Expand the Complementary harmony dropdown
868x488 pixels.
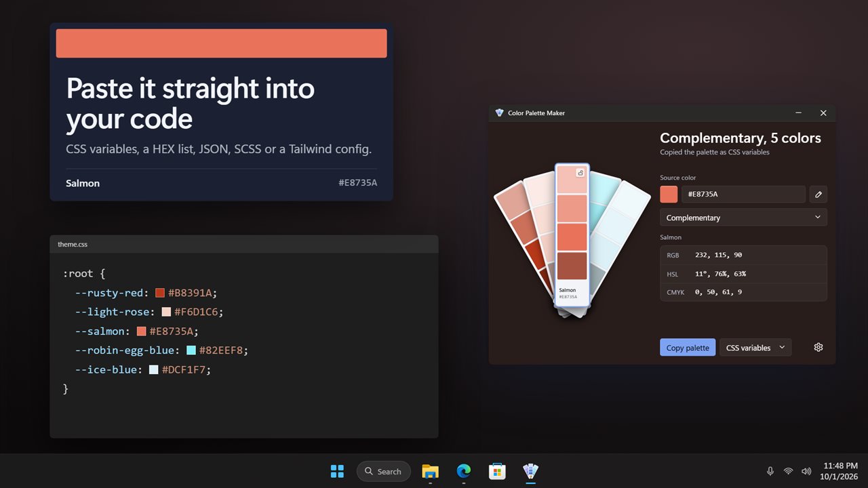743,218
